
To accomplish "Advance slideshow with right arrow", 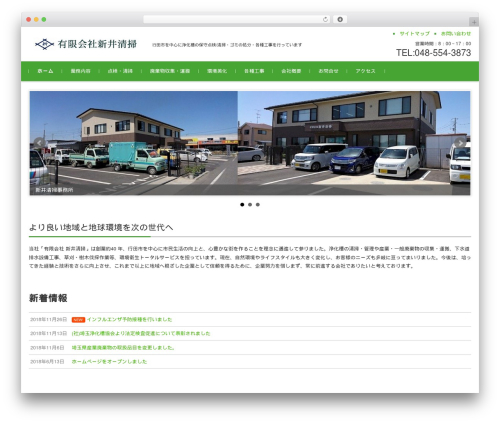I will point(460,143).
